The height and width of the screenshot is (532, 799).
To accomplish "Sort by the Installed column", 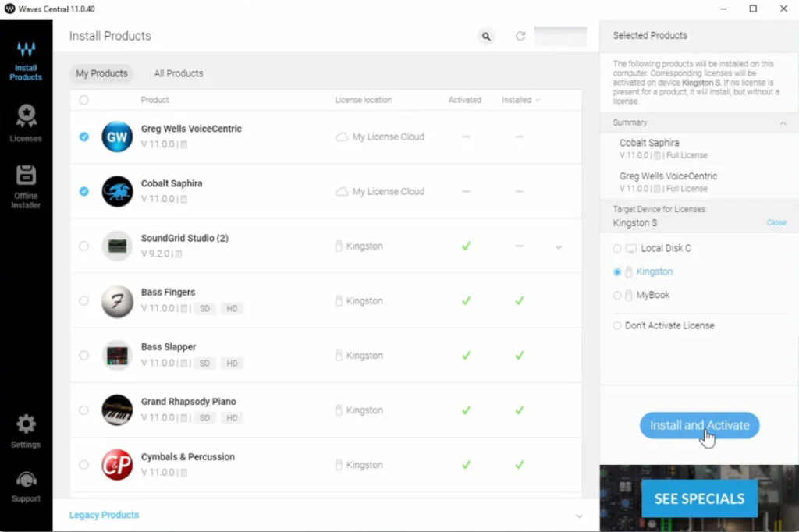I will (520, 100).
